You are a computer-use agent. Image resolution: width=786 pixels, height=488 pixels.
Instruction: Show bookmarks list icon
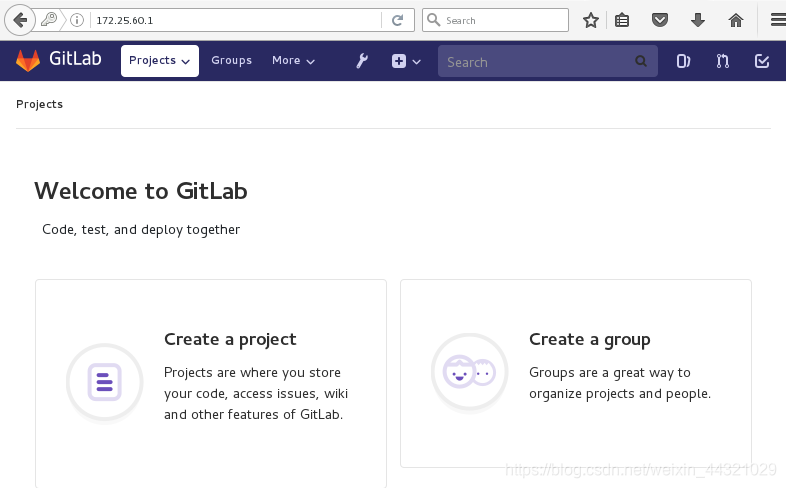point(622,21)
